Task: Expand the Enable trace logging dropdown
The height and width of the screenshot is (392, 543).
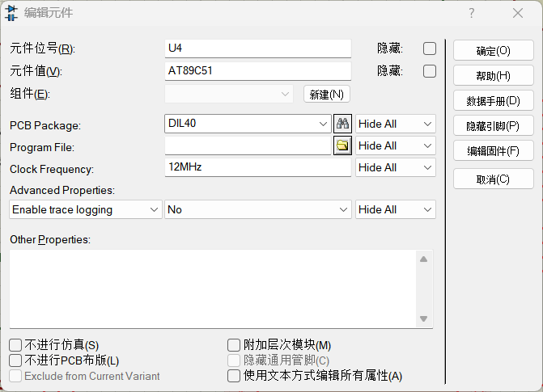Action: (86, 209)
